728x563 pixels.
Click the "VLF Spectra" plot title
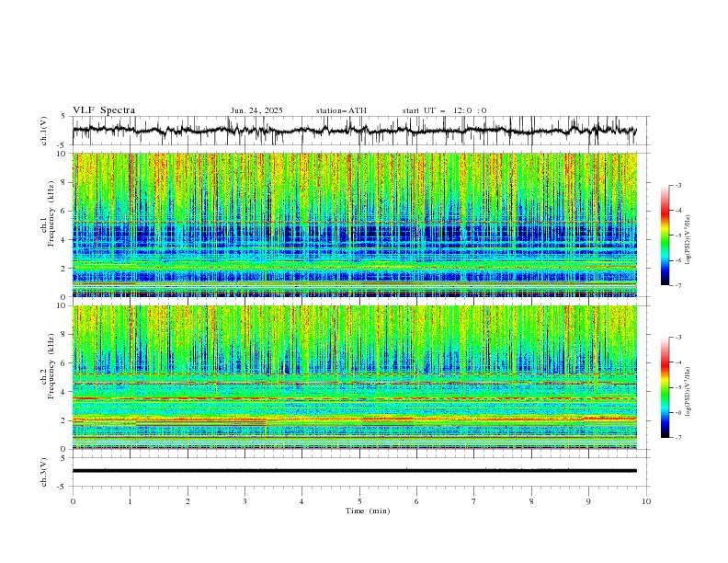(x=104, y=110)
